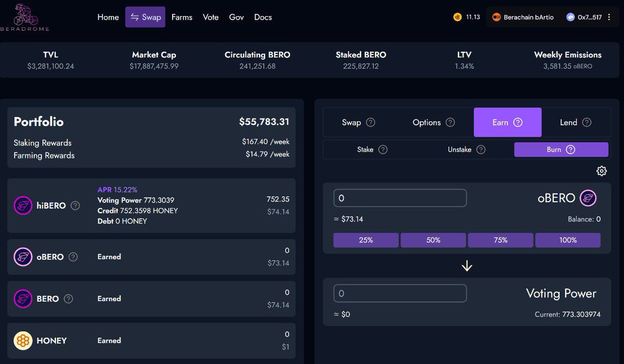Focus the Voting Power output field
The height and width of the screenshot is (364, 624).
pyautogui.click(x=400, y=293)
